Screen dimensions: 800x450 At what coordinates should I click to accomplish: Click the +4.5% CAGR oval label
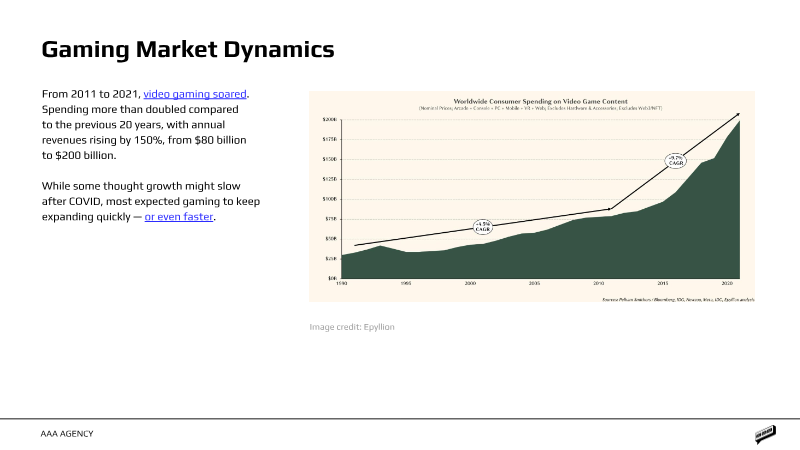[x=482, y=225]
